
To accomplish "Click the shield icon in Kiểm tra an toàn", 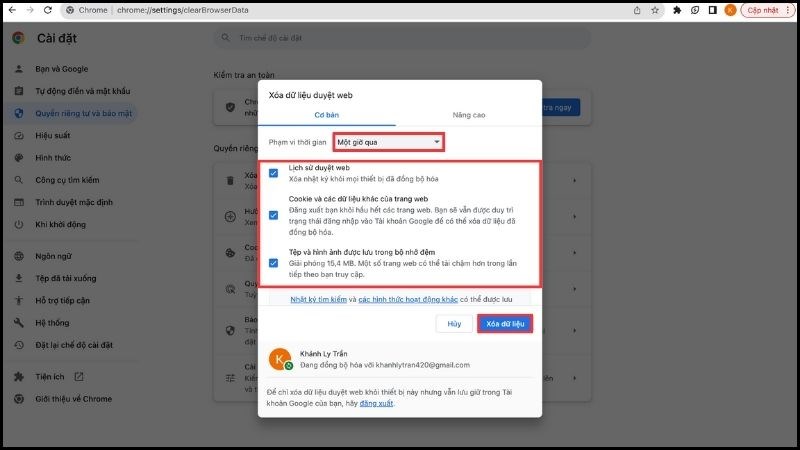I will click(231, 107).
